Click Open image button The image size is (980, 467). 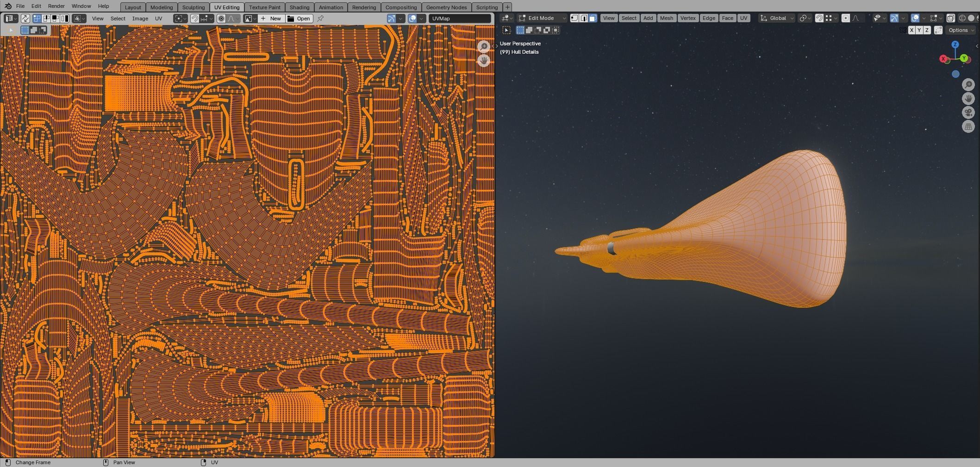click(299, 19)
